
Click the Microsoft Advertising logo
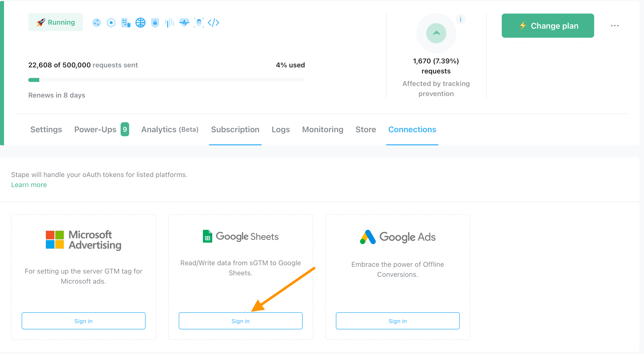84,240
